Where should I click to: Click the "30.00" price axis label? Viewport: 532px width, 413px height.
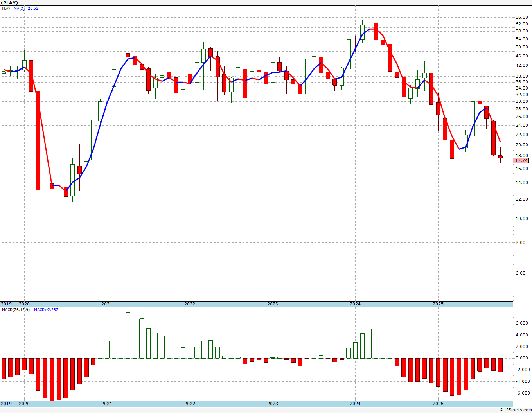(x=522, y=102)
